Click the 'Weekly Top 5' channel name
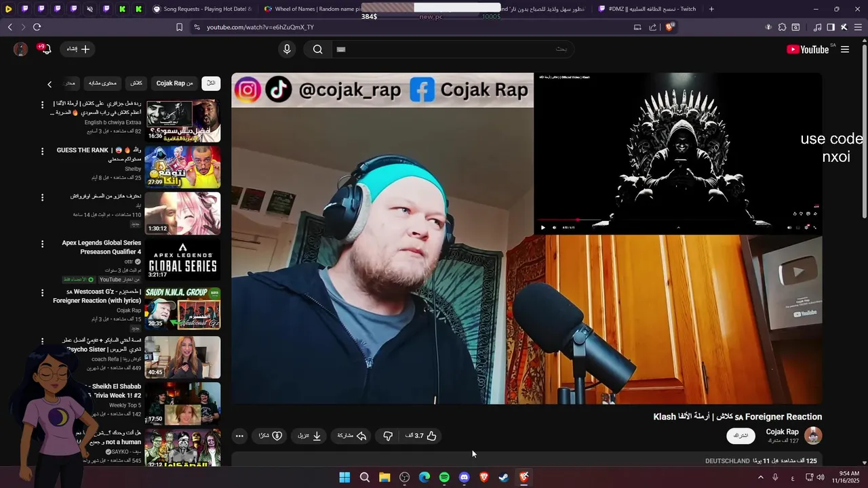 point(125,405)
